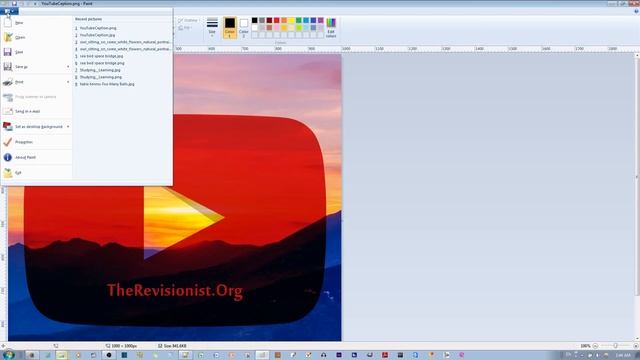Image resolution: width=640 pixels, height=360 pixels.
Task: Open Customize Quick Access Toolbar dropdown
Action: 35,4
